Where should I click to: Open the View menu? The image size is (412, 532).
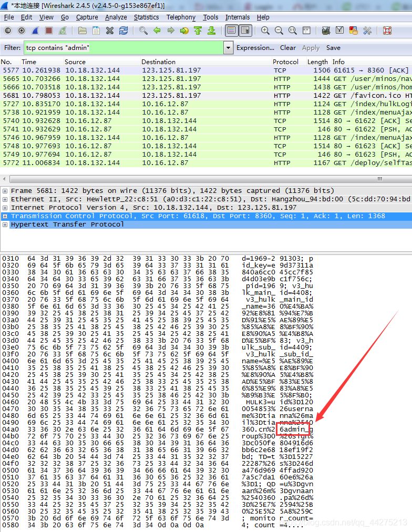(x=46, y=17)
